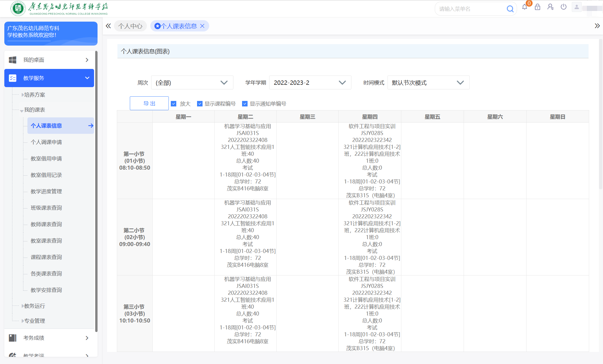The image size is (603, 364).
Task: Uncheck the 放大 checkbox
Action: (174, 104)
